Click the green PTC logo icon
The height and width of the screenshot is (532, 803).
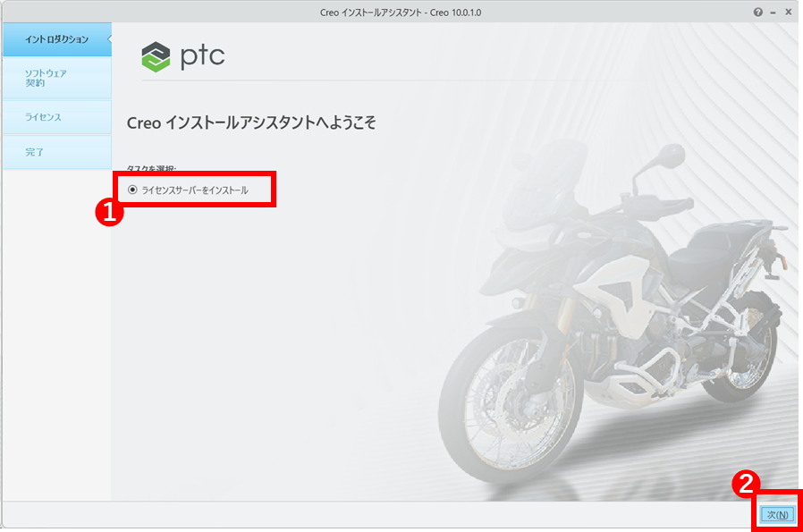click(156, 56)
